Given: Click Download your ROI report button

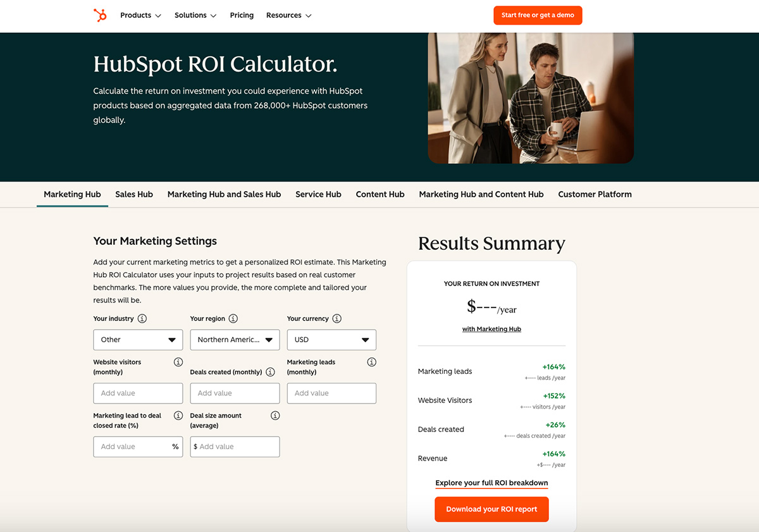Looking at the screenshot, I should point(491,509).
